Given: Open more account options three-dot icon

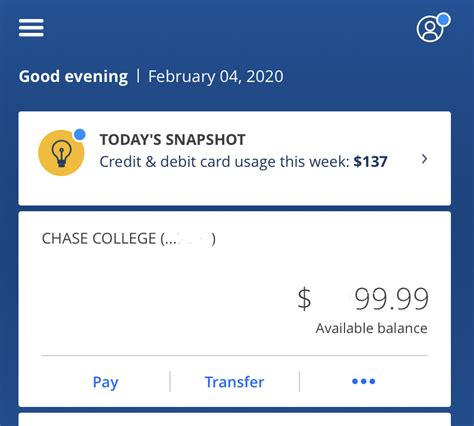Looking at the screenshot, I should (x=363, y=381).
